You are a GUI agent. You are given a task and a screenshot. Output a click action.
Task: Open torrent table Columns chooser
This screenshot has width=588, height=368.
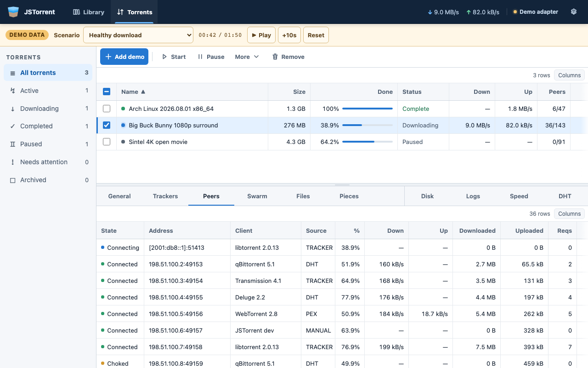click(569, 75)
